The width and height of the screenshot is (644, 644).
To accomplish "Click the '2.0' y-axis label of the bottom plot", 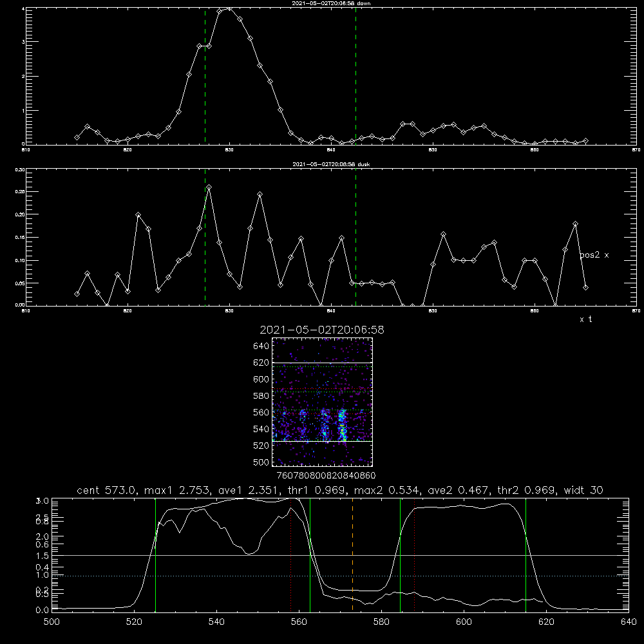I will click(x=43, y=536).
